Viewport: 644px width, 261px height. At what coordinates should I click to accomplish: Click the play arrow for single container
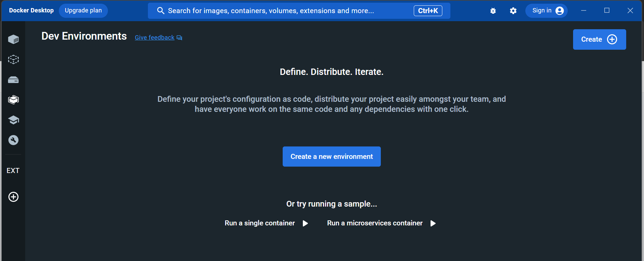[x=305, y=223]
